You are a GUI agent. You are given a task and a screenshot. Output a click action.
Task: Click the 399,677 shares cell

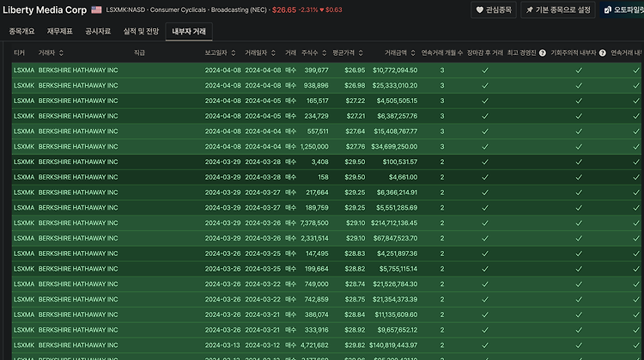click(x=317, y=70)
